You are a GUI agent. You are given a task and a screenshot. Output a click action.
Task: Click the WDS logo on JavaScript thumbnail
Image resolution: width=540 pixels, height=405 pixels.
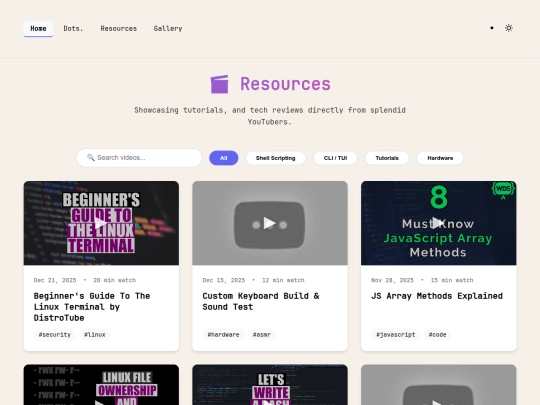[x=503, y=190]
